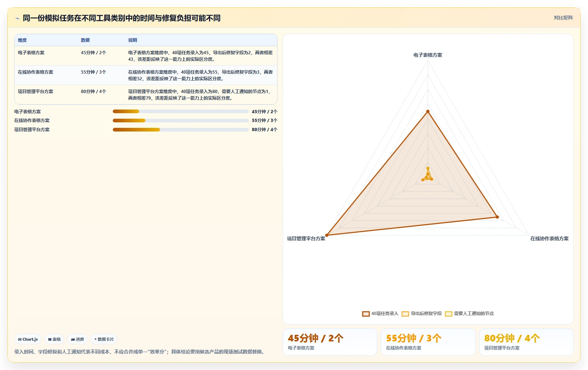Screen dimensions: 588x370
Task: Click the description text for 在线协作表格方案 row
Action: point(200,75)
